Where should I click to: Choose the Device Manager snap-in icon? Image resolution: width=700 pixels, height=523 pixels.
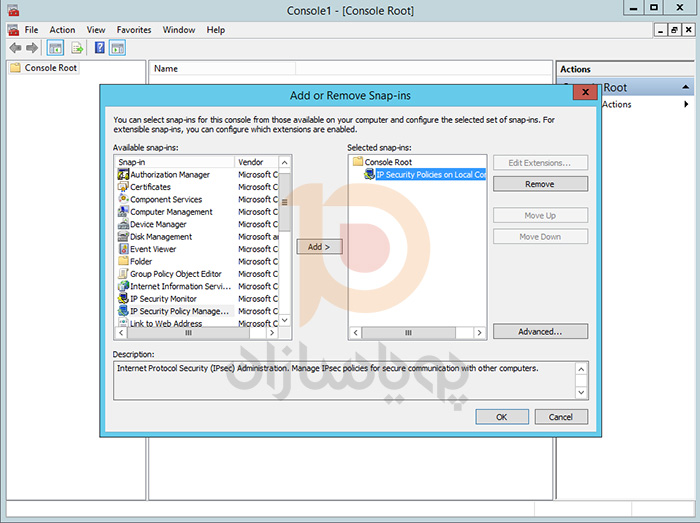(x=123, y=224)
